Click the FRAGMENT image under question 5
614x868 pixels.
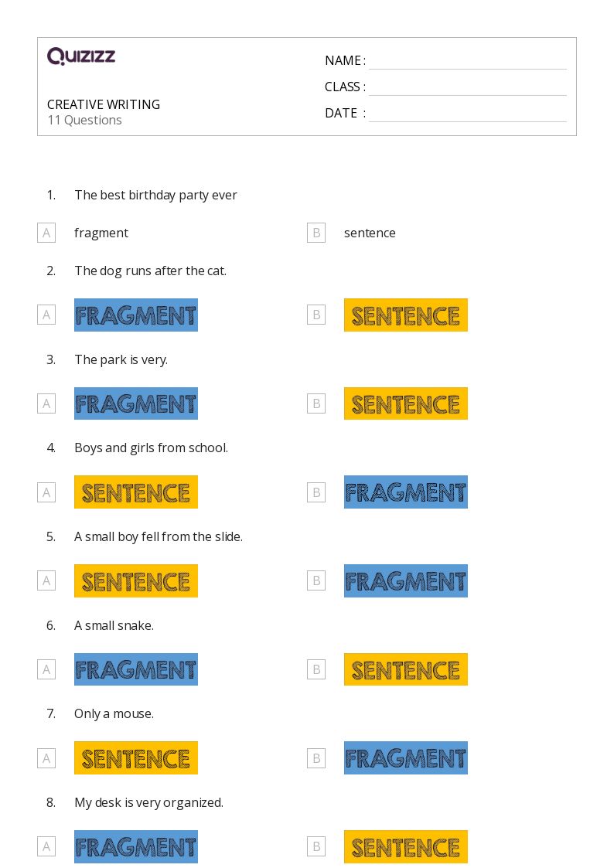click(406, 580)
